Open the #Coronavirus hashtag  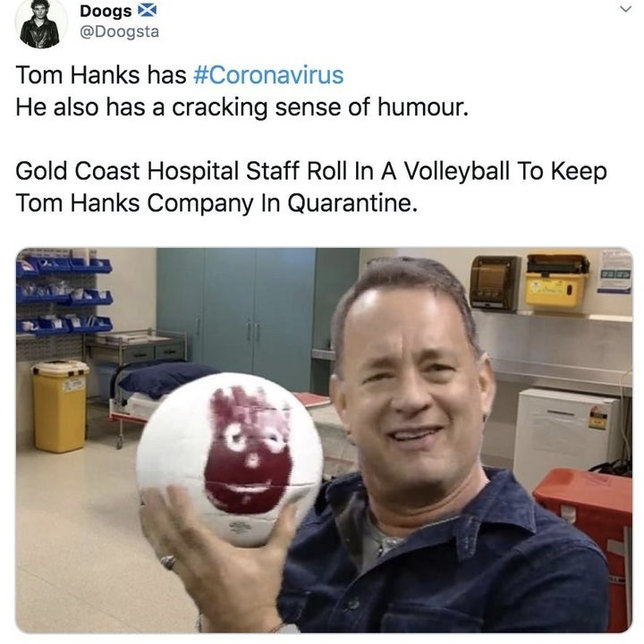[268, 75]
